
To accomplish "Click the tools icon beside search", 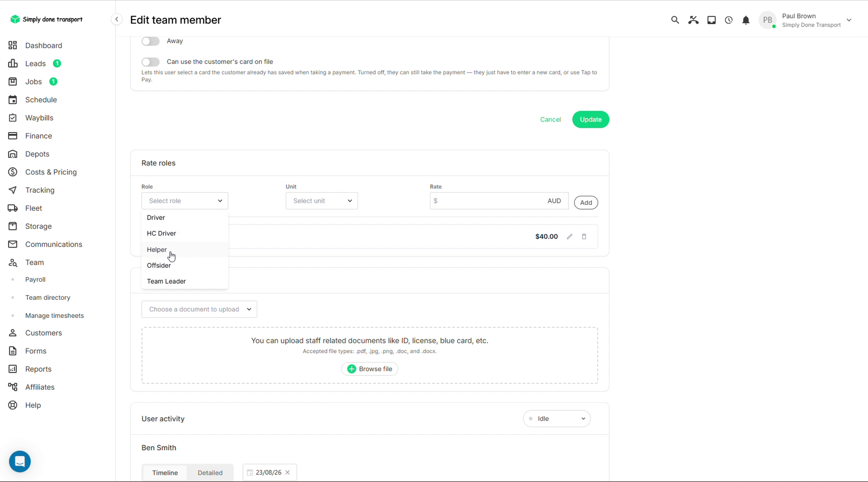I will coord(693,20).
